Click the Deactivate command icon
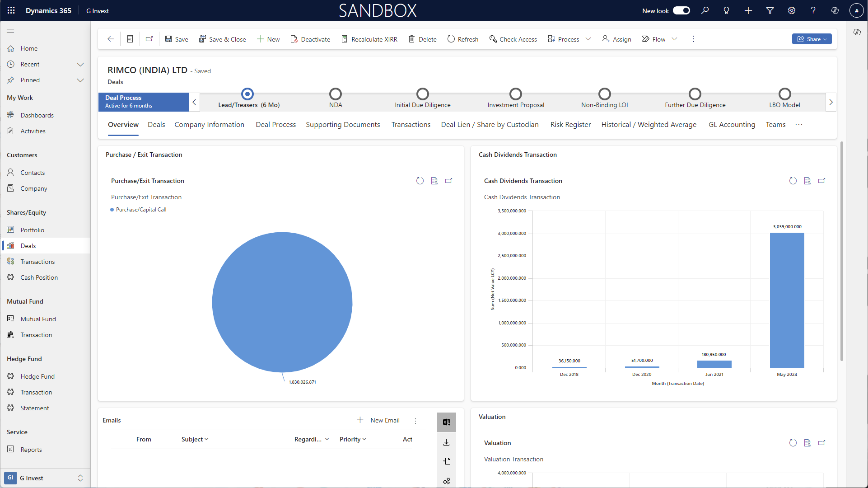Screen dimensions: 868x488 tap(294, 39)
